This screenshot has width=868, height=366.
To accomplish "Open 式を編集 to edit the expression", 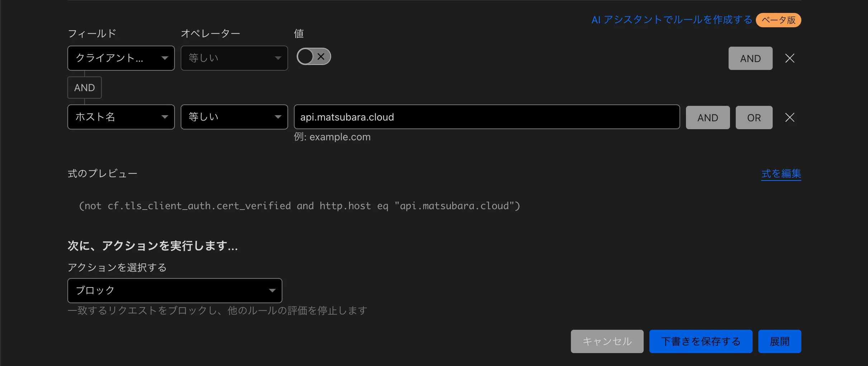I will pos(781,173).
